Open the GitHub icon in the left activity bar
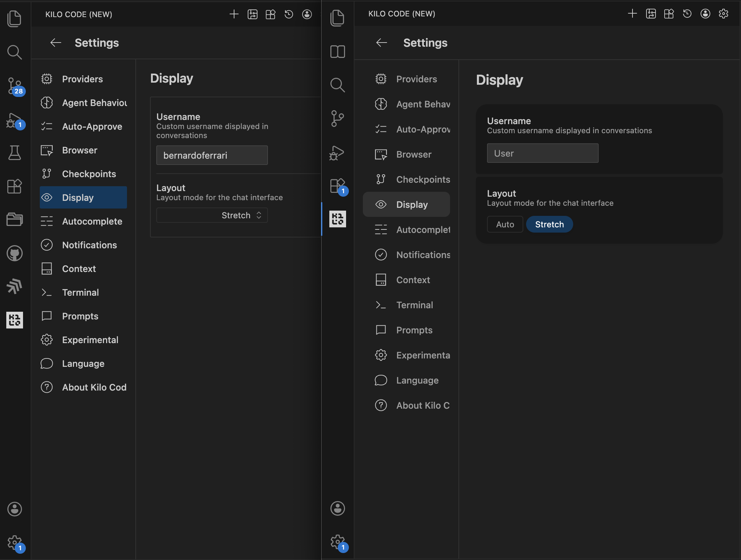 pyautogui.click(x=15, y=253)
